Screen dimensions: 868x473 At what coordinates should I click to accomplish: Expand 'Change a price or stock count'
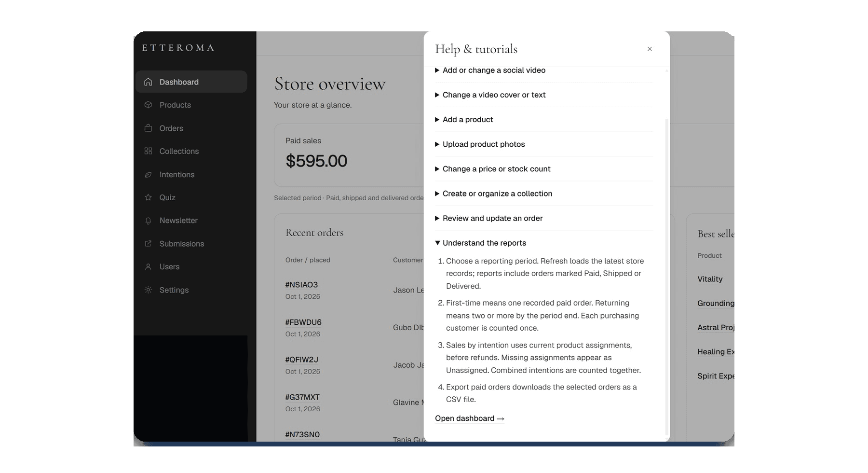(x=543, y=169)
